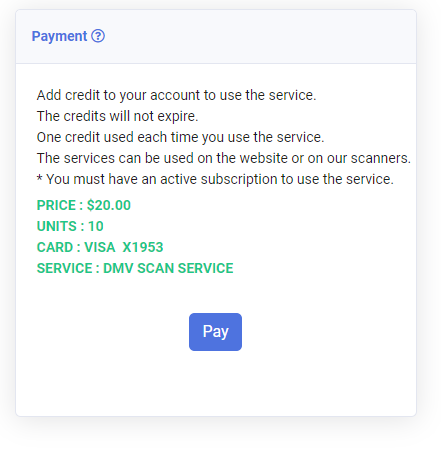Click the PRICE label in green
The width and height of the screenshot is (441, 452).
[56, 205]
